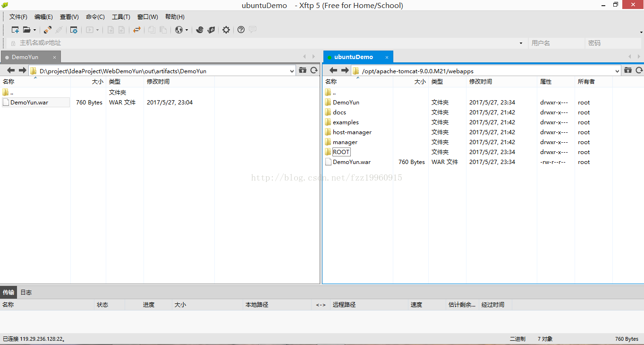Image resolution: width=644 pixels, height=345 pixels.
Task: Click status text 已连接 119.29.236.128:22
Action: [x=34, y=339]
